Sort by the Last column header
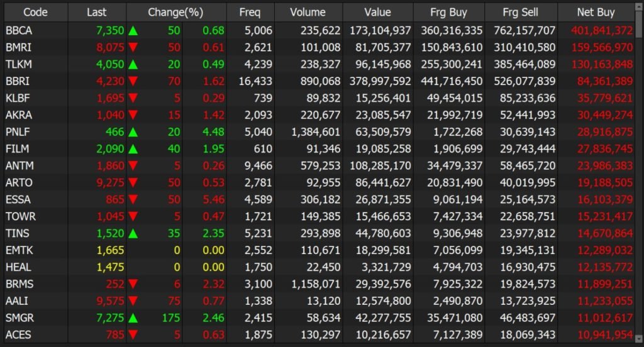The width and height of the screenshot is (644, 347). (97, 13)
